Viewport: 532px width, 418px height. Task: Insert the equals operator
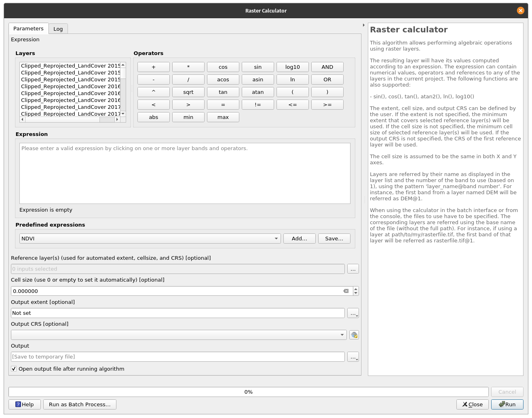[x=223, y=105]
